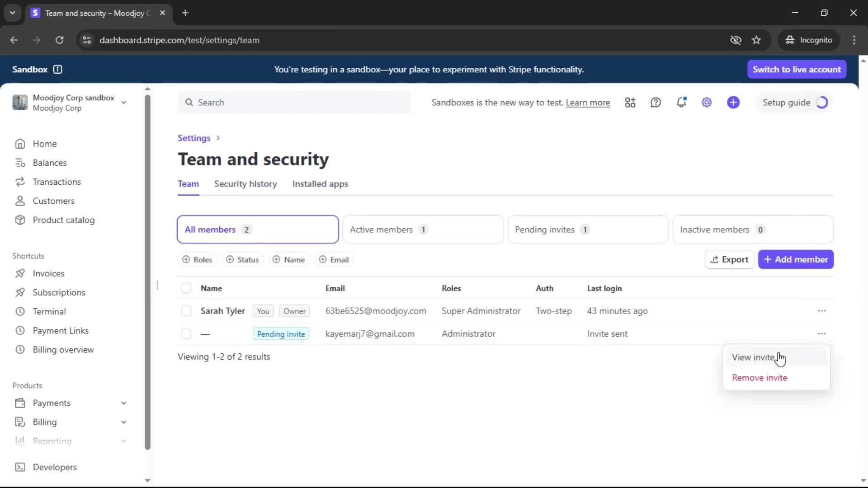Screen dimensions: 868x488
Task: Filter by Pending invites
Action: 588,230
